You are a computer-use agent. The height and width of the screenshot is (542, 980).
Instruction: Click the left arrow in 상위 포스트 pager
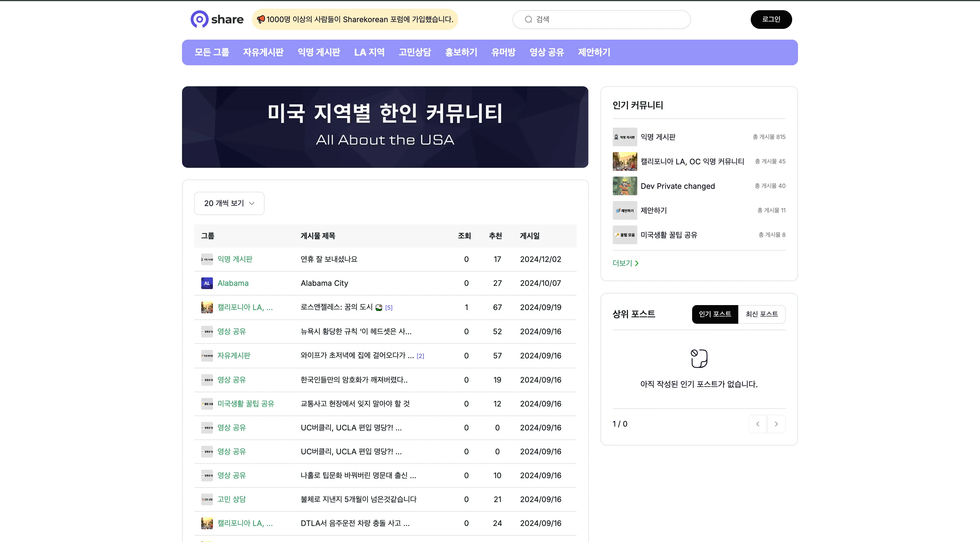(x=757, y=424)
